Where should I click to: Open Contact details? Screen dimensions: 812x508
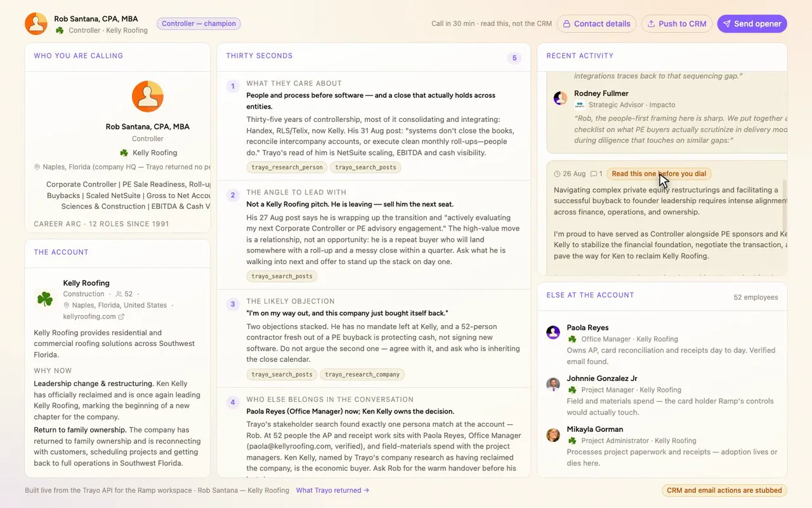[596, 24]
